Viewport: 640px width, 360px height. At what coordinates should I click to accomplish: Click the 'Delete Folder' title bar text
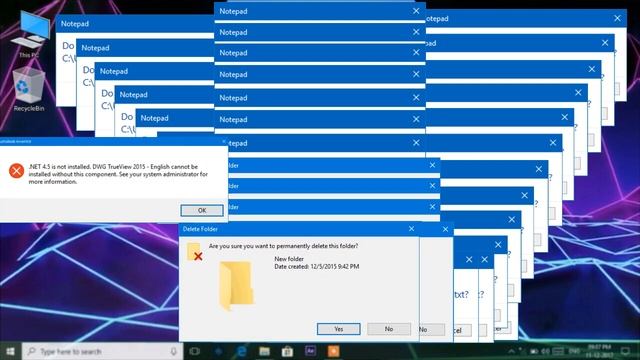point(200,229)
